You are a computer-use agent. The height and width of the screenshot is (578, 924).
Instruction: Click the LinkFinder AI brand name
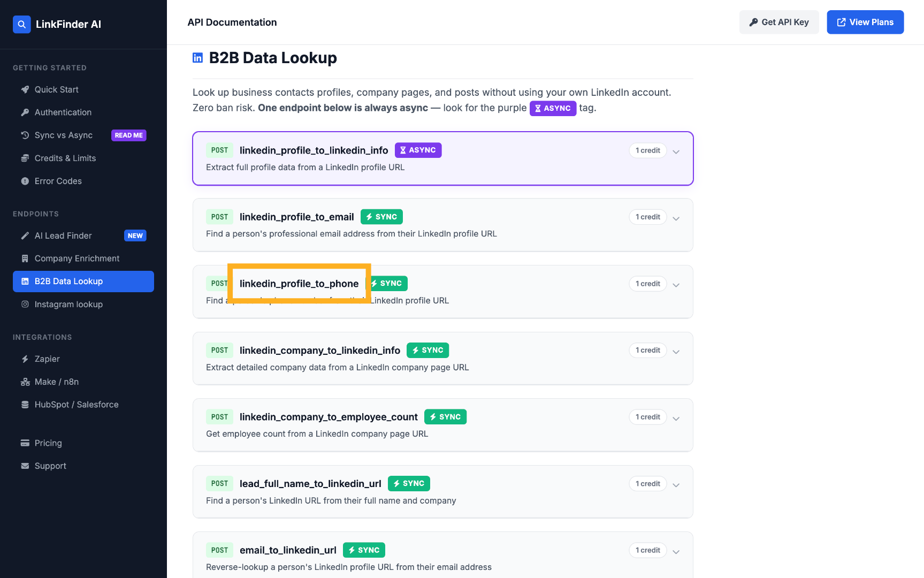click(x=68, y=24)
